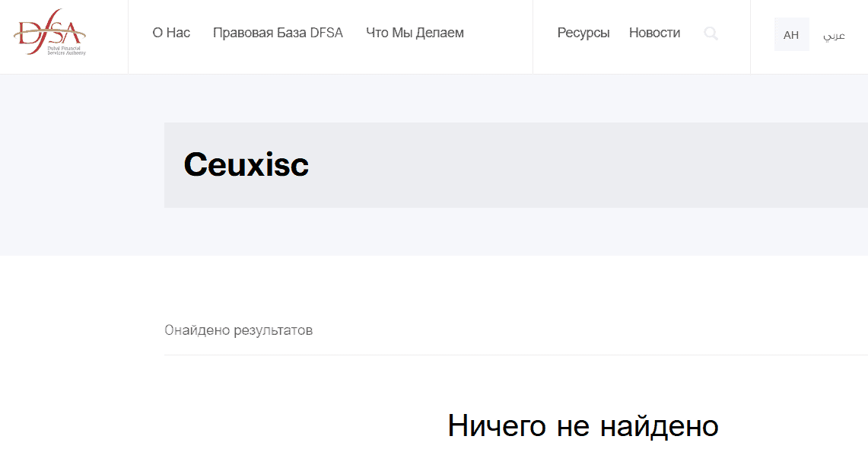Click the Ceuxisc page title banner
This screenshot has width=868, height=449.
coord(246,165)
